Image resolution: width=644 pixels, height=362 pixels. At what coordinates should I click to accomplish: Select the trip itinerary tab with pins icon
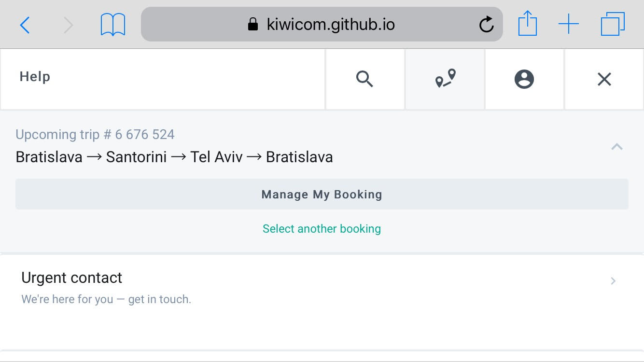coord(445,79)
